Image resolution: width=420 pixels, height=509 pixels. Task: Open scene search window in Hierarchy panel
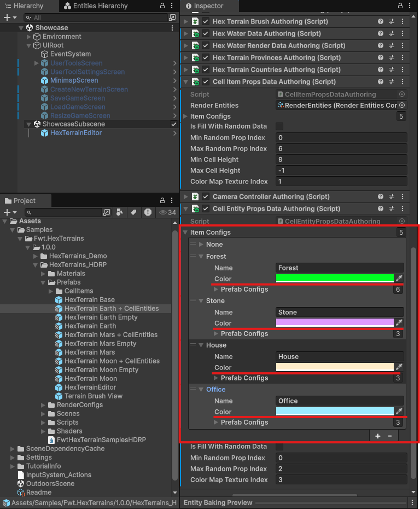(172, 18)
